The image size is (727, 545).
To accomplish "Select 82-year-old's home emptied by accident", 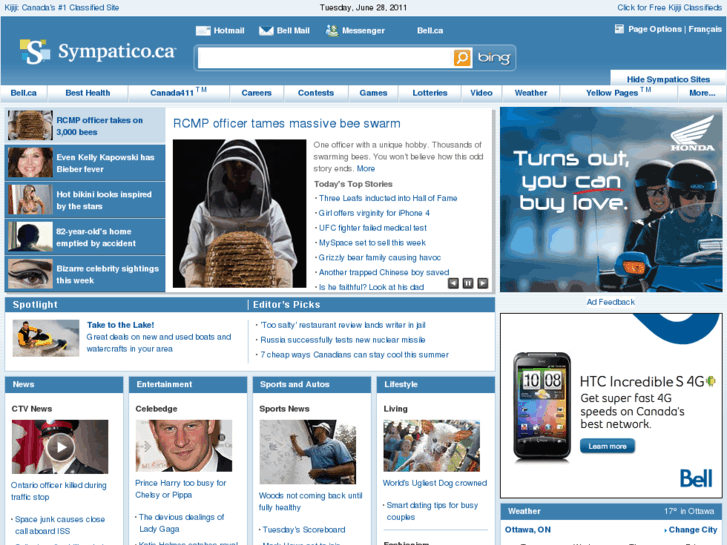I will [85, 237].
